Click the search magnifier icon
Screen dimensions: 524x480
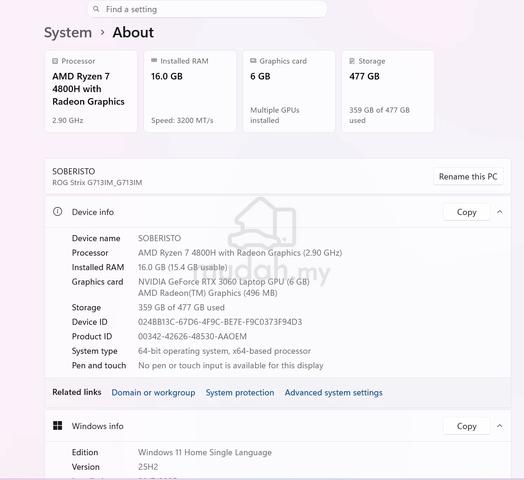(x=96, y=9)
